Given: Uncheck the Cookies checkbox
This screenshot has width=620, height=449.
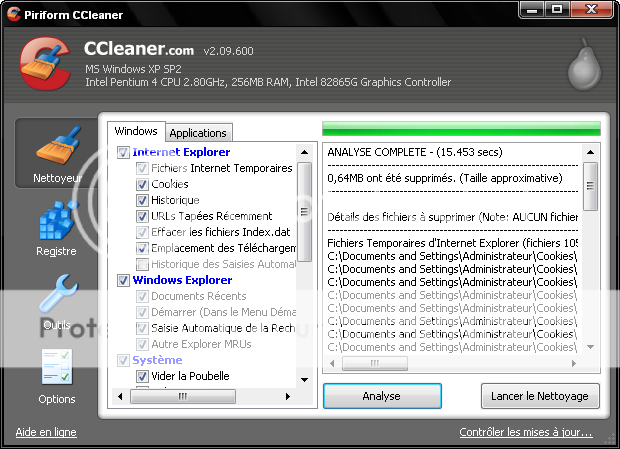Looking at the screenshot, I should click(142, 184).
